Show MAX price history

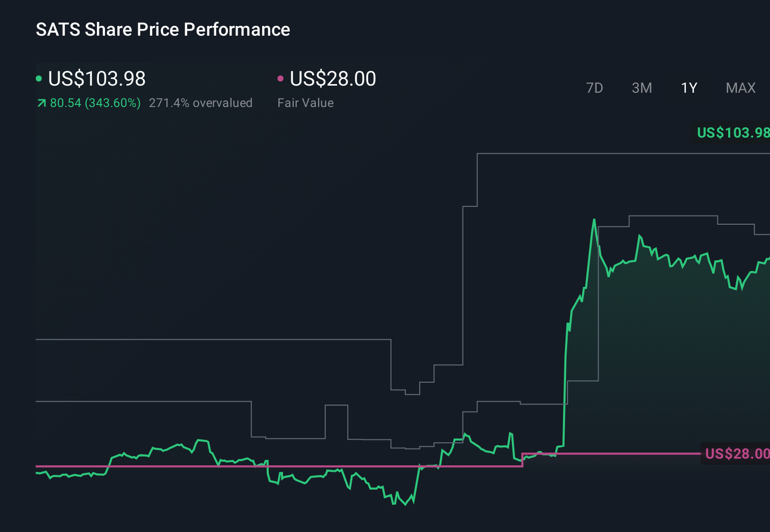tap(740, 88)
